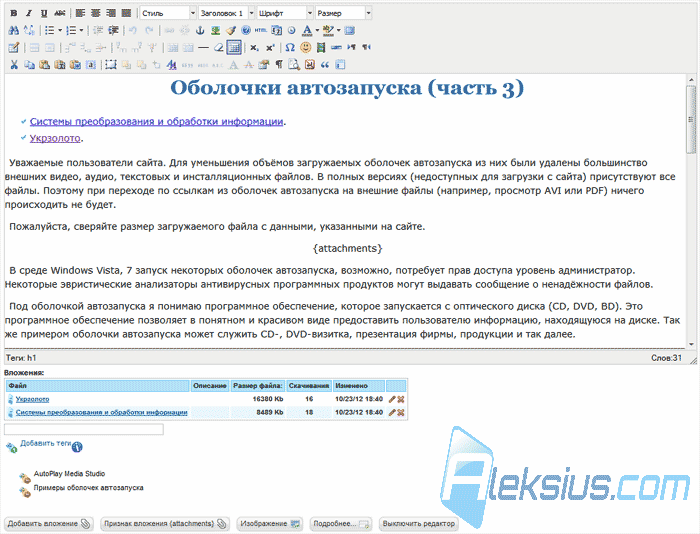Click the Выключить редактор button
The height and width of the screenshot is (534, 700).
419,523
